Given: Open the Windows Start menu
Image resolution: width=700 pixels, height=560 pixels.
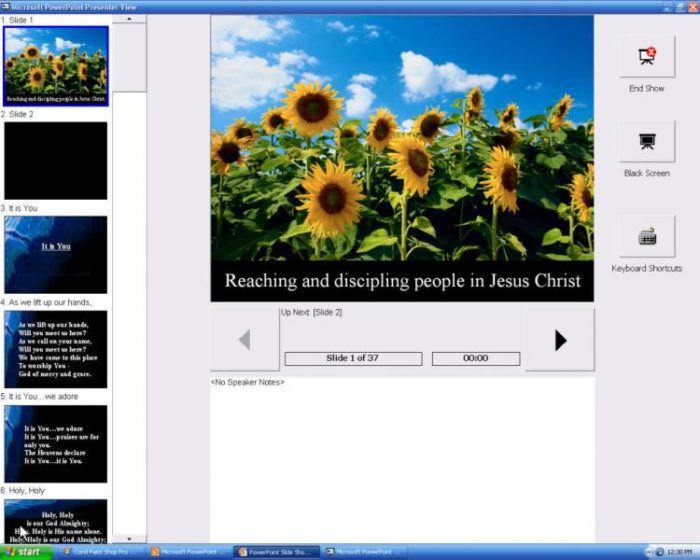Looking at the screenshot, I should [24, 552].
